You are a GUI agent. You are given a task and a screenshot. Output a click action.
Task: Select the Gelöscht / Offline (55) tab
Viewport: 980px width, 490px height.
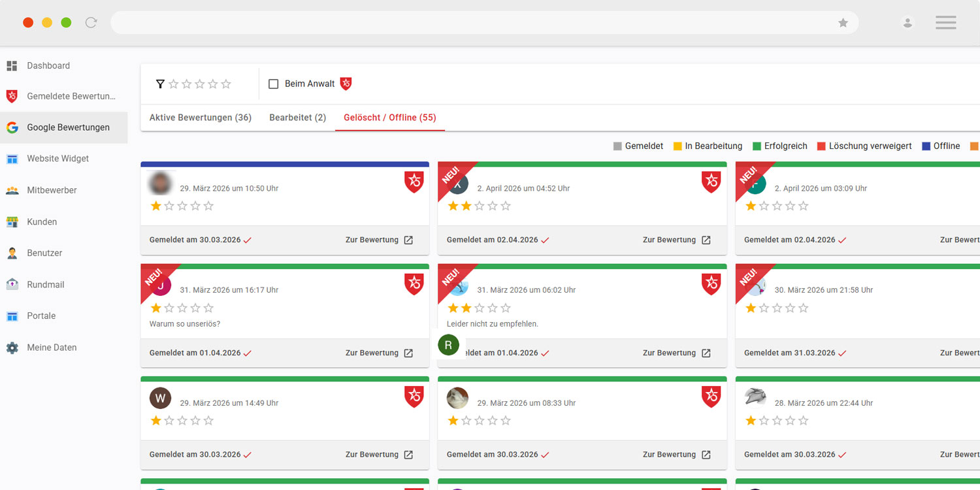pos(390,118)
